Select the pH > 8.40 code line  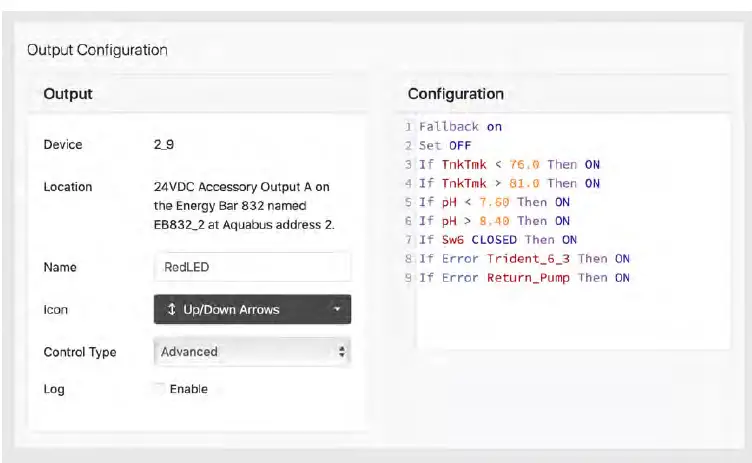pos(494,221)
